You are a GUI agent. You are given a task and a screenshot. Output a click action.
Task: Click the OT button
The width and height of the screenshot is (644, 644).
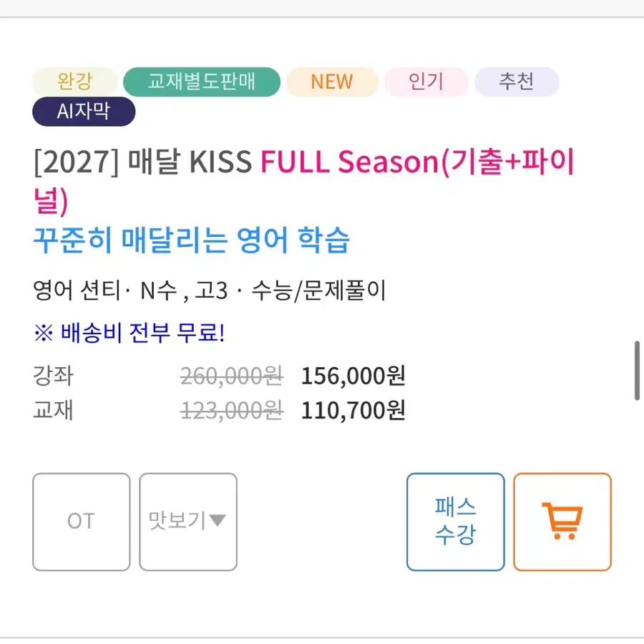click(82, 522)
